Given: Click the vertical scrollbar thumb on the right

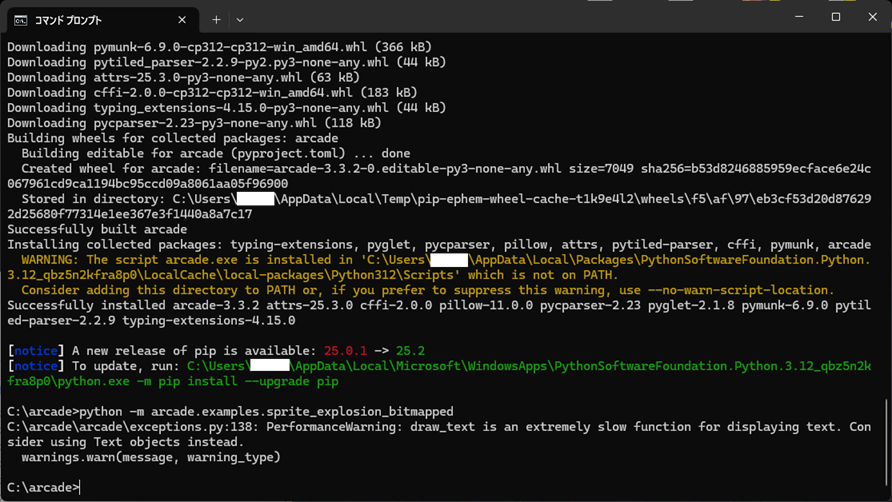Looking at the screenshot, I should click(x=886, y=445).
